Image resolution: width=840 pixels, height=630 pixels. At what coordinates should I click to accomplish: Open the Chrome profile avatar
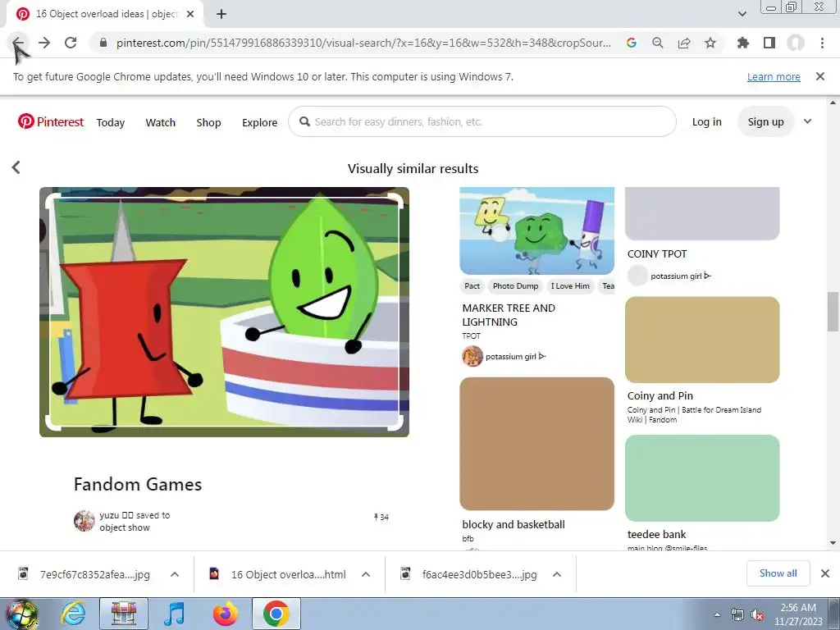point(796,43)
